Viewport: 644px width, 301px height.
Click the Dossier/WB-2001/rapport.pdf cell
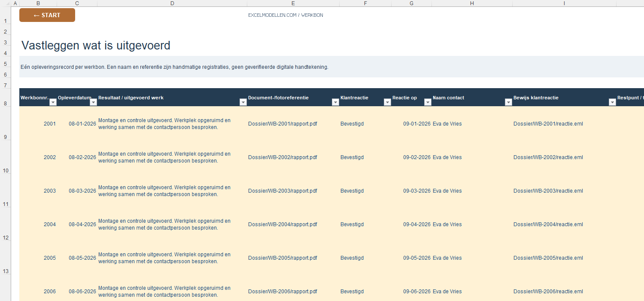tap(293, 124)
